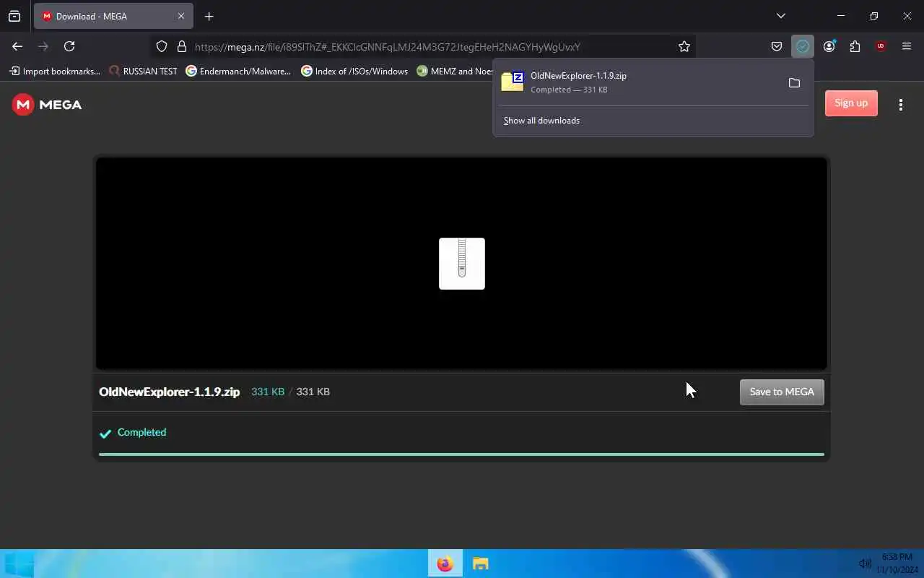Click Save to MEGA button
The height and width of the screenshot is (578, 924).
tap(782, 392)
